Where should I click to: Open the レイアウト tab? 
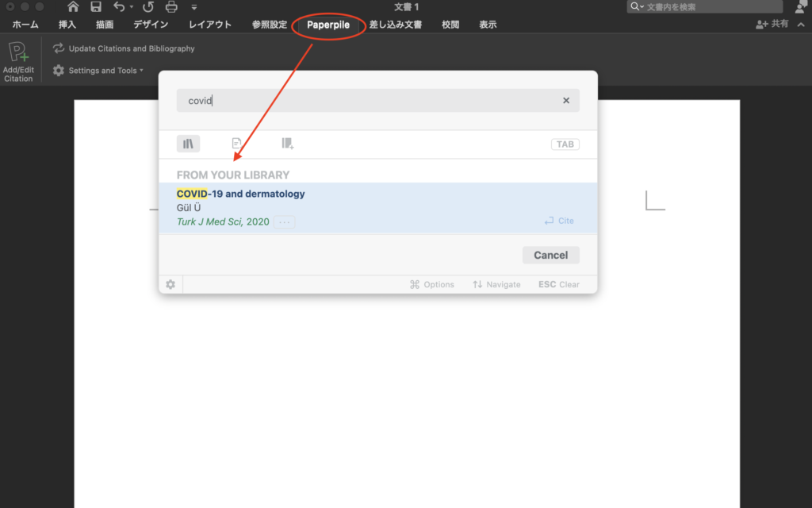(209, 25)
